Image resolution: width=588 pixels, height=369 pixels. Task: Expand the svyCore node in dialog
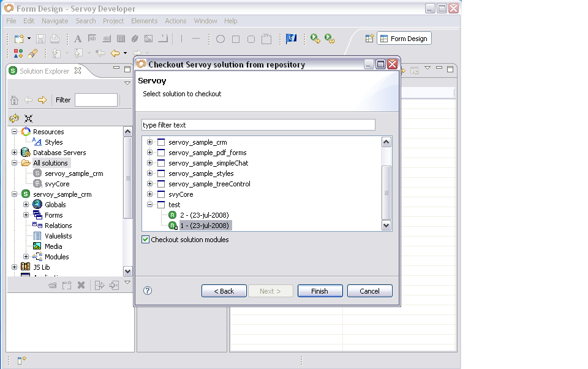coord(149,194)
